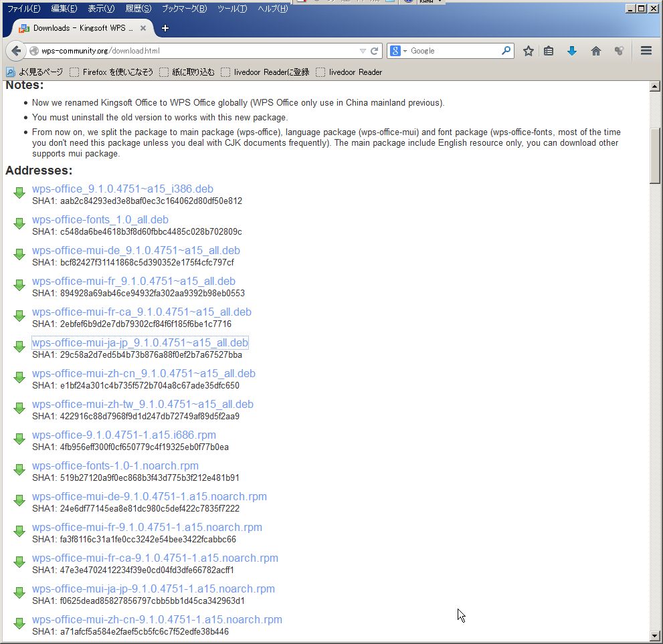Download wps-office-mui-fr-9.1.0.4751-1.a15.noarch.rpm link
This screenshot has height=644, width=663.
147,528
